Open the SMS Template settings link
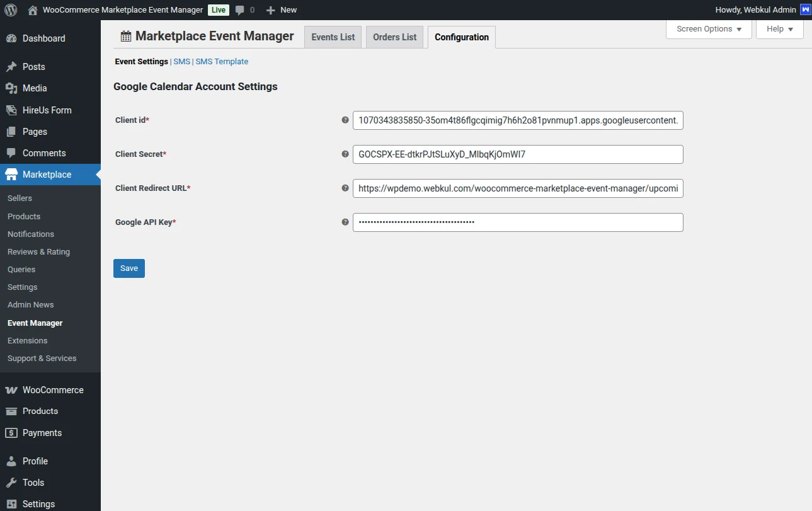Image resolution: width=812 pixels, height=511 pixels. (222, 61)
